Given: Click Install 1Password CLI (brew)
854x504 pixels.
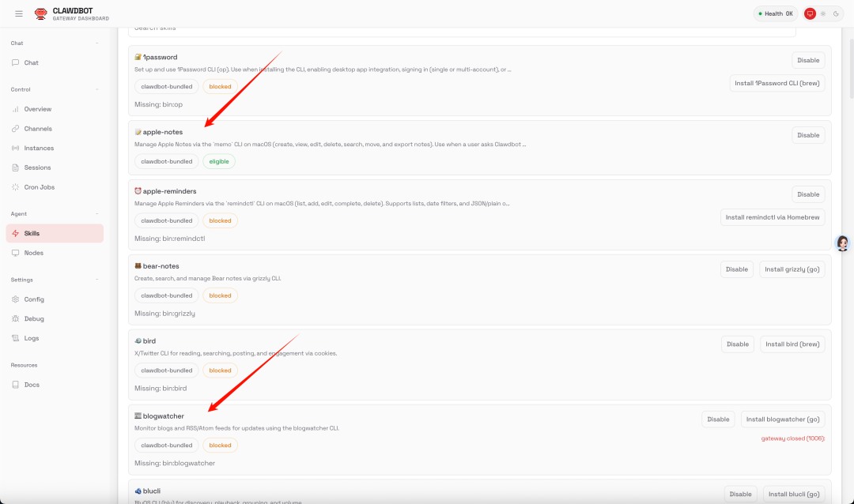Looking at the screenshot, I should (x=777, y=83).
